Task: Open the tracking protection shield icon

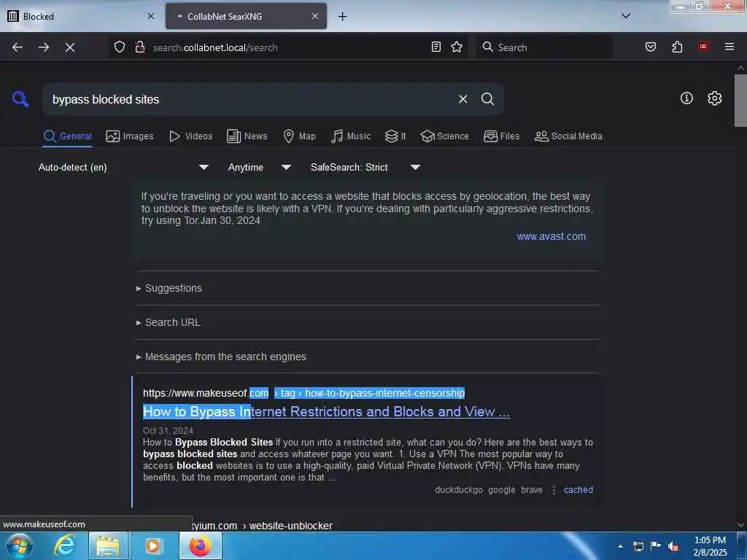Action: [x=120, y=47]
